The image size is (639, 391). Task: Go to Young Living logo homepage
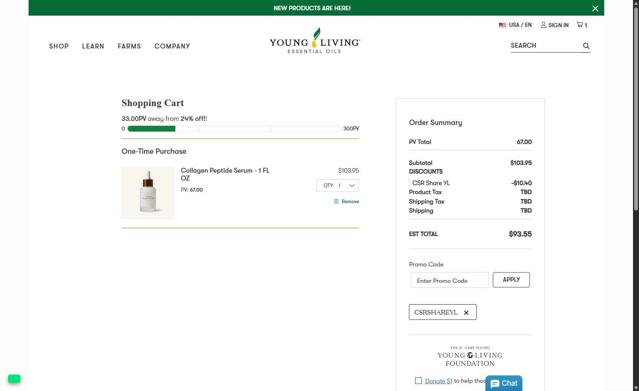coord(315,41)
